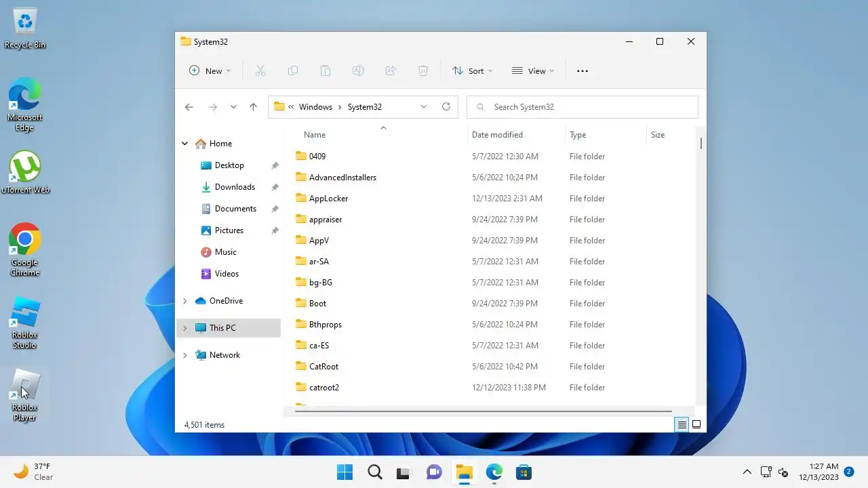Select the AppLocker folder row
The image size is (868, 488).
point(493,199)
